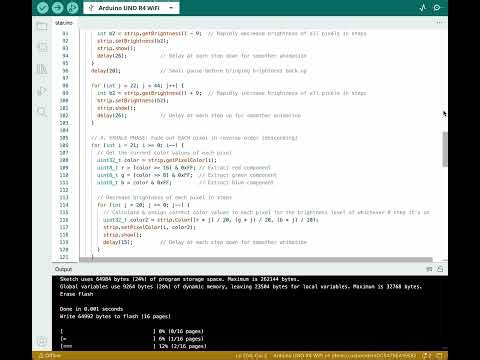Click 'uint32_t color = strip.getPixelColor' code line
This screenshot has height=360, width=480.
pos(157,160)
